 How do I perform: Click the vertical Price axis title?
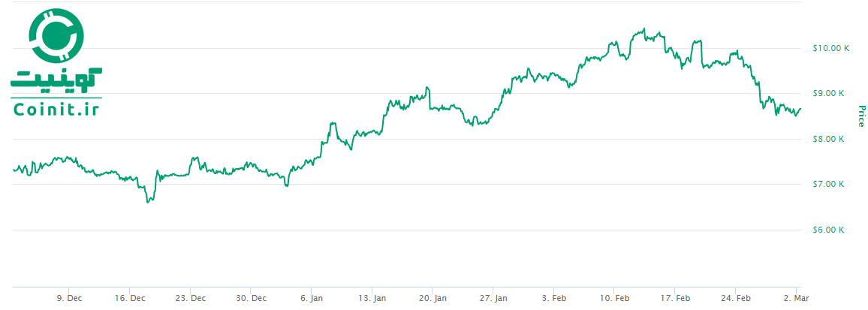(x=861, y=116)
